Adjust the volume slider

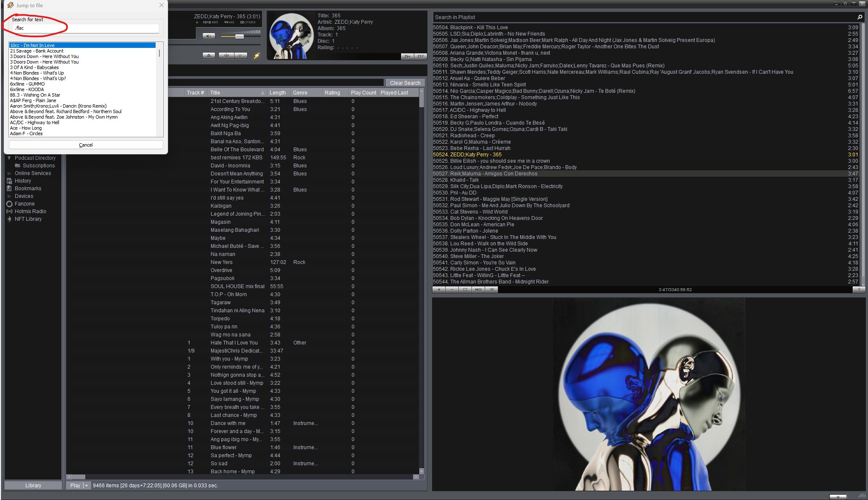point(239,36)
